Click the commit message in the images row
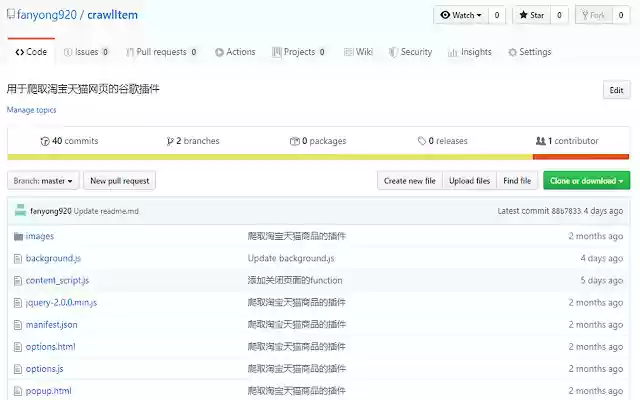This screenshot has height=400, width=640. (297, 236)
